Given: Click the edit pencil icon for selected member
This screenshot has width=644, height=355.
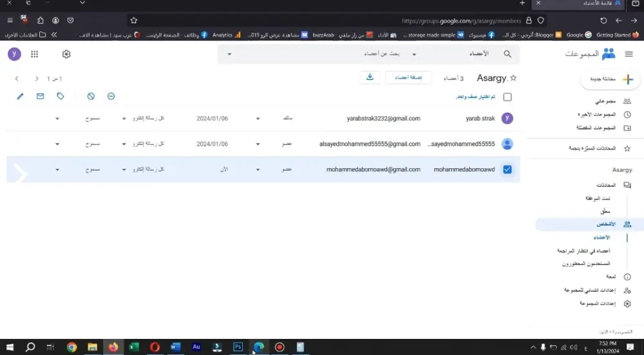Looking at the screenshot, I should (x=20, y=96).
